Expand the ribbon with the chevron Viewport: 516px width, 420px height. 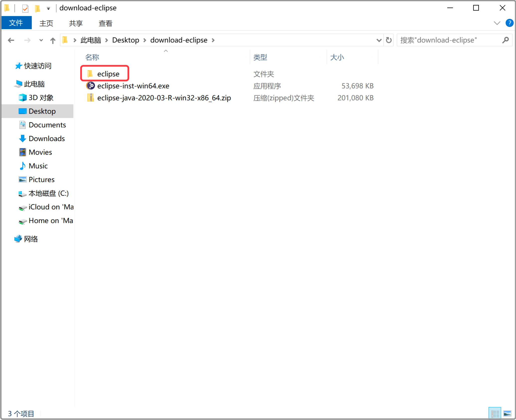(497, 23)
